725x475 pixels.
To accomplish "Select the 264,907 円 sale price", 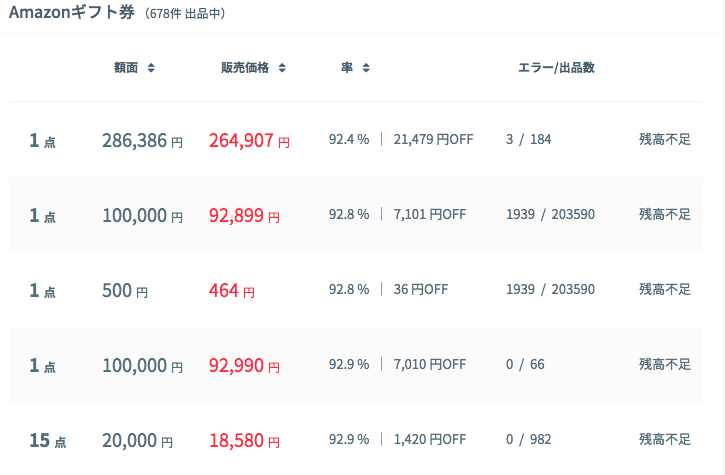I will point(249,141).
